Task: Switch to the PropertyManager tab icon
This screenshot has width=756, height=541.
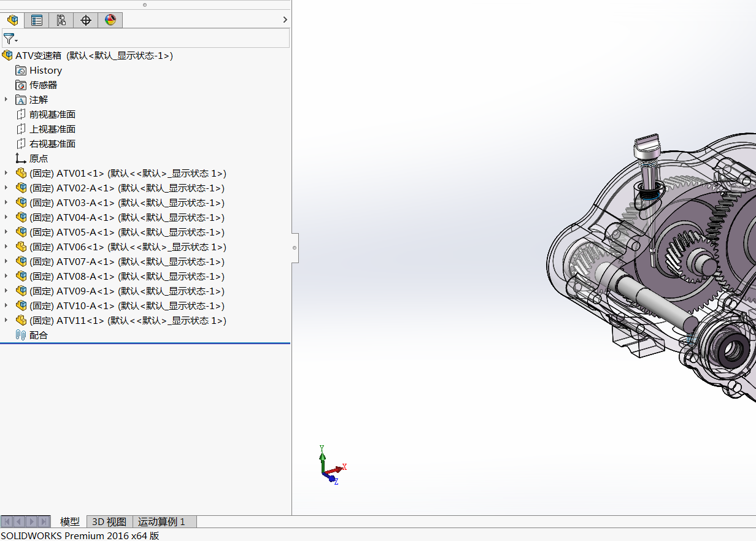Action: coord(37,20)
